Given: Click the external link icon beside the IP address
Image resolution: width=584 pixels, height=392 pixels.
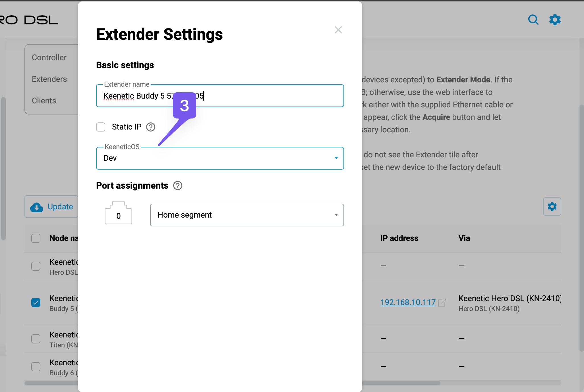Looking at the screenshot, I should [x=442, y=303].
